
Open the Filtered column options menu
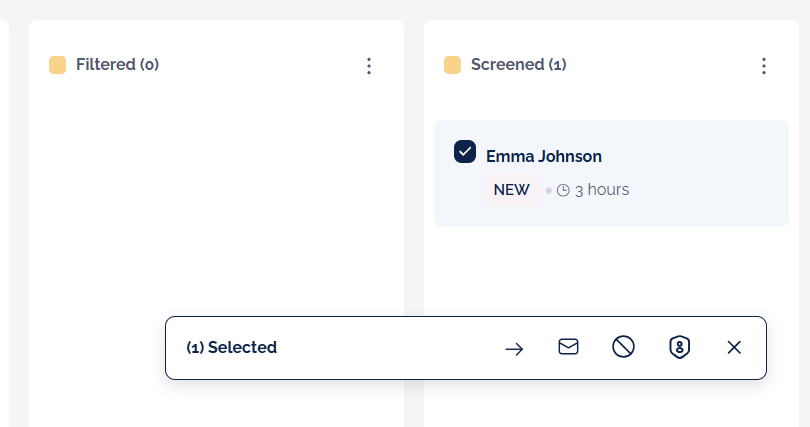[369, 66]
